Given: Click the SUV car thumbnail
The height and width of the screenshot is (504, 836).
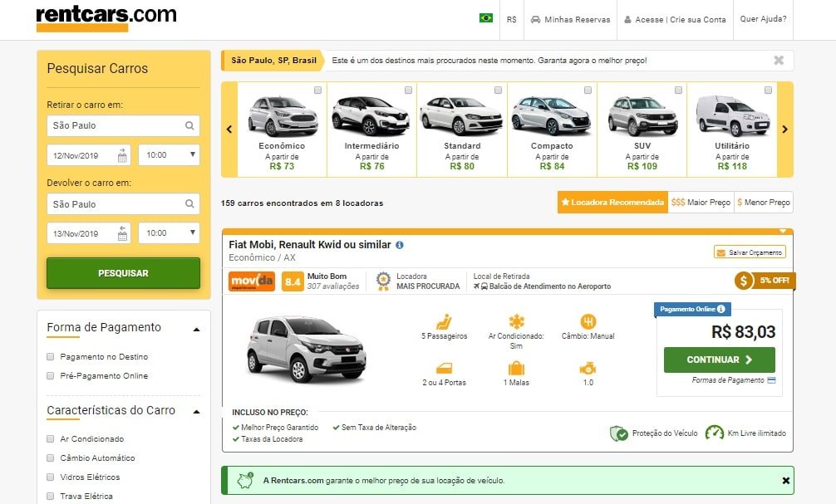Looking at the screenshot, I should point(643,115).
